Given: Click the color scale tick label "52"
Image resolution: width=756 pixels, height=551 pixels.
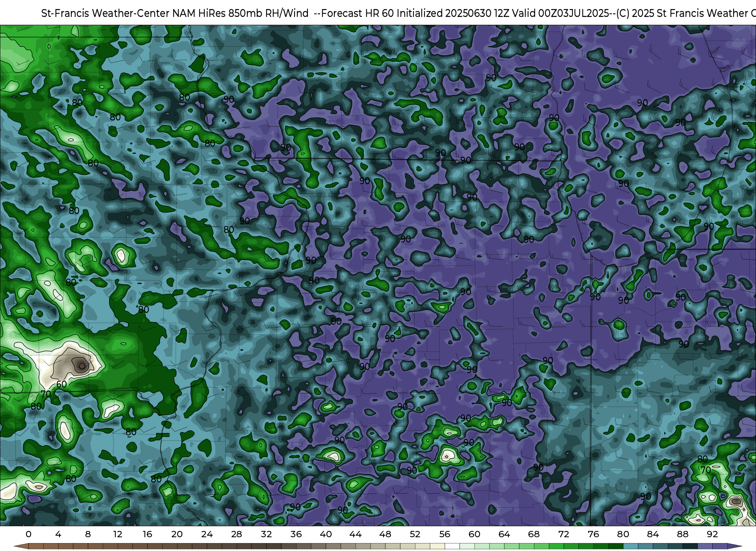Looking at the screenshot, I should pos(415,534).
